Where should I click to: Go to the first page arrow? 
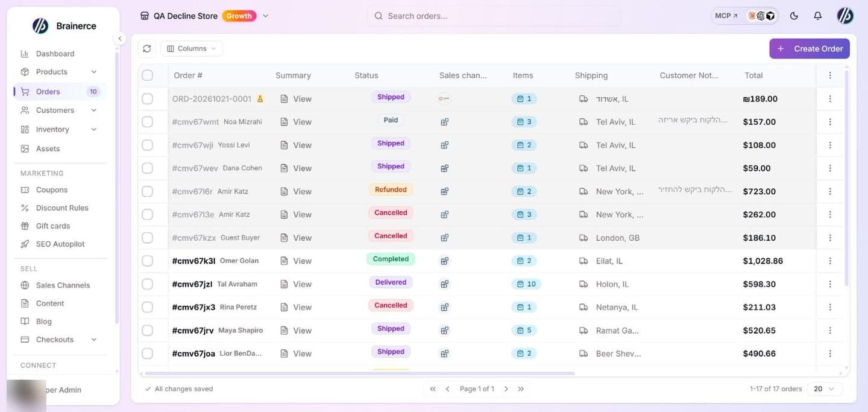coord(432,389)
